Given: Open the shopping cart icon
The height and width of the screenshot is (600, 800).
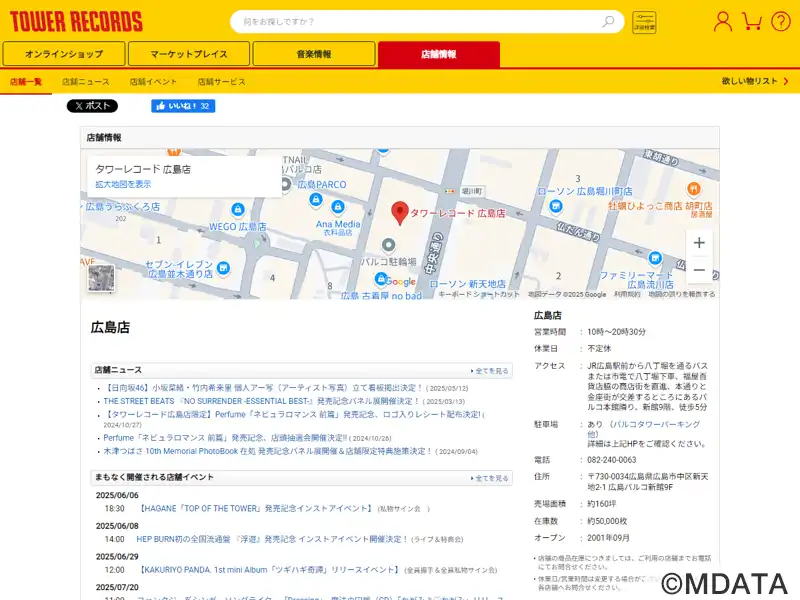Looking at the screenshot, I should [x=752, y=21].
